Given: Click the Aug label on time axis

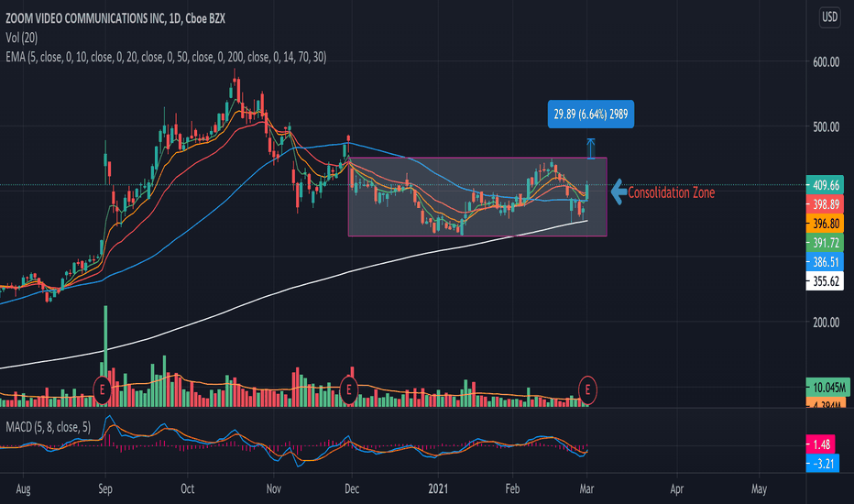Looking at the screenshot, I should pyautogui.click(x=24, y=488).
